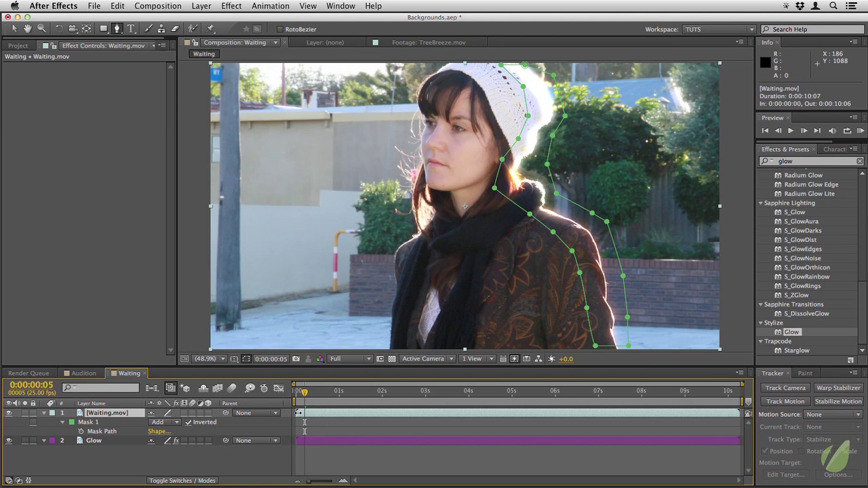This screenshot has width=868, height=488.
Task: Toggle the Mask Path stopwatch
Action: point(81,431)
